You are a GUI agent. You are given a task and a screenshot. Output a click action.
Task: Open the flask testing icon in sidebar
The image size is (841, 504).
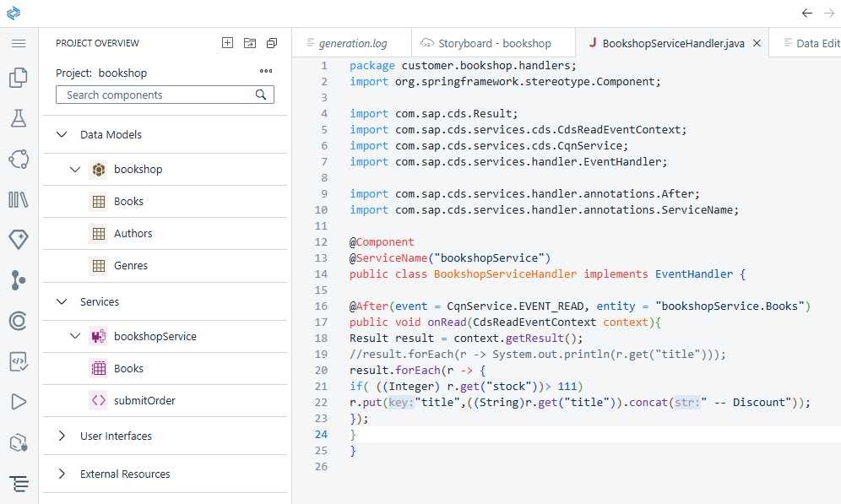coord(19,118)
